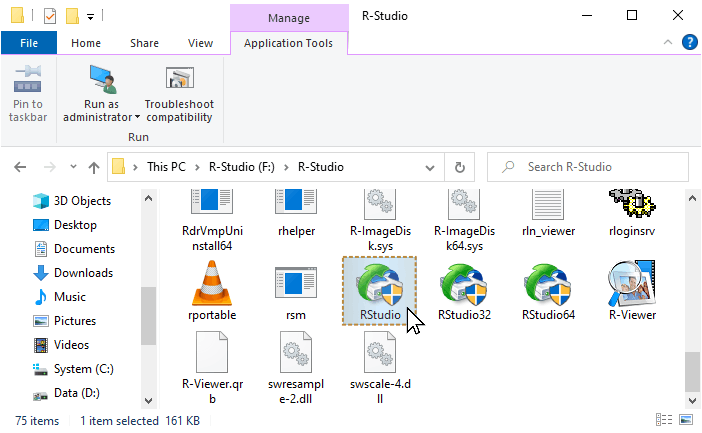Image resolution: width=702 pixels, height=433 pixels.
Task: Select the rloginsrv file icon
Action: pos(632,204)
